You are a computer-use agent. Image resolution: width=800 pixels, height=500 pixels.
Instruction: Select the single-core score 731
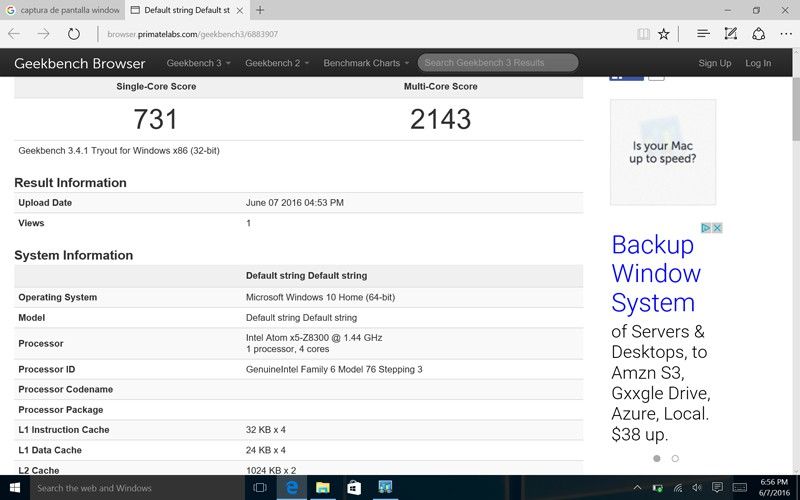(x=155, y=119)
